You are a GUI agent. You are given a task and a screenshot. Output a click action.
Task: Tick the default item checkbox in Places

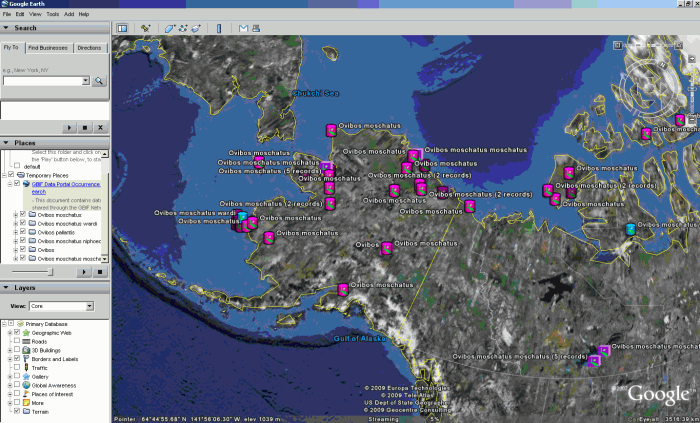[x=17, y=166]
